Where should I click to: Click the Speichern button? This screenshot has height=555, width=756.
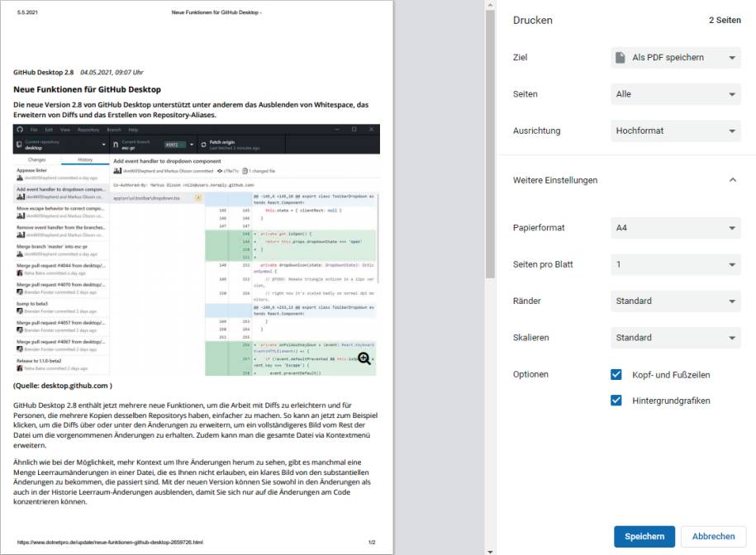coord(644,536)
